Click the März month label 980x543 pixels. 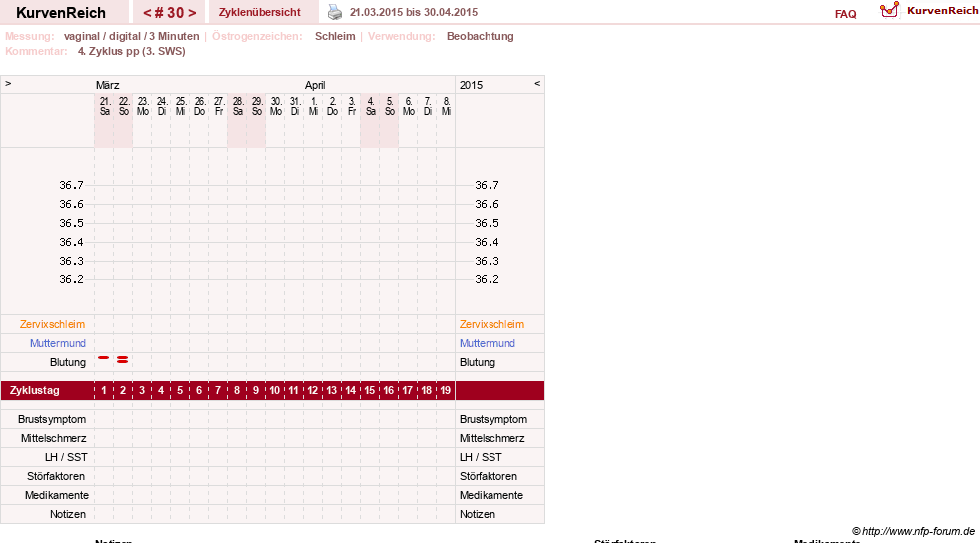coord(108,85)
